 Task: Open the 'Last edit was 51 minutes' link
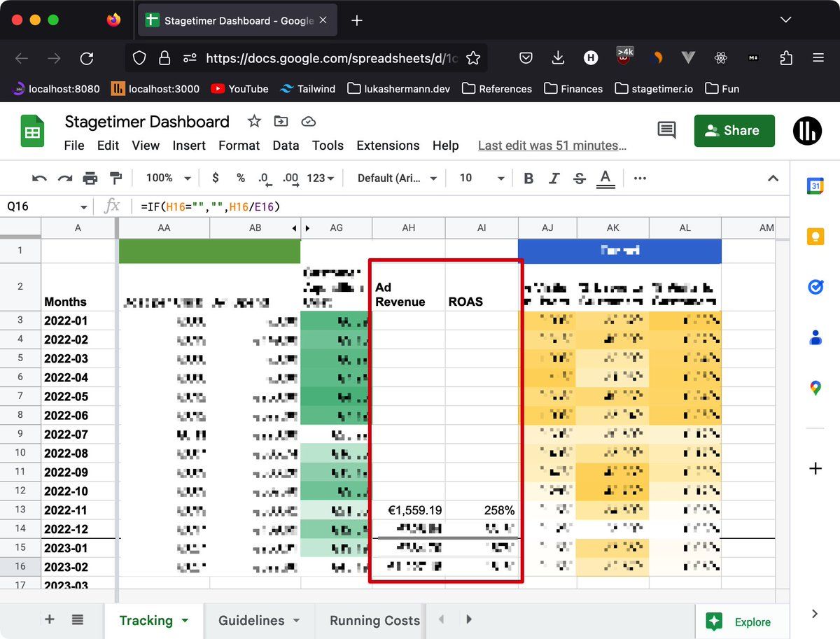click(552, 146)
